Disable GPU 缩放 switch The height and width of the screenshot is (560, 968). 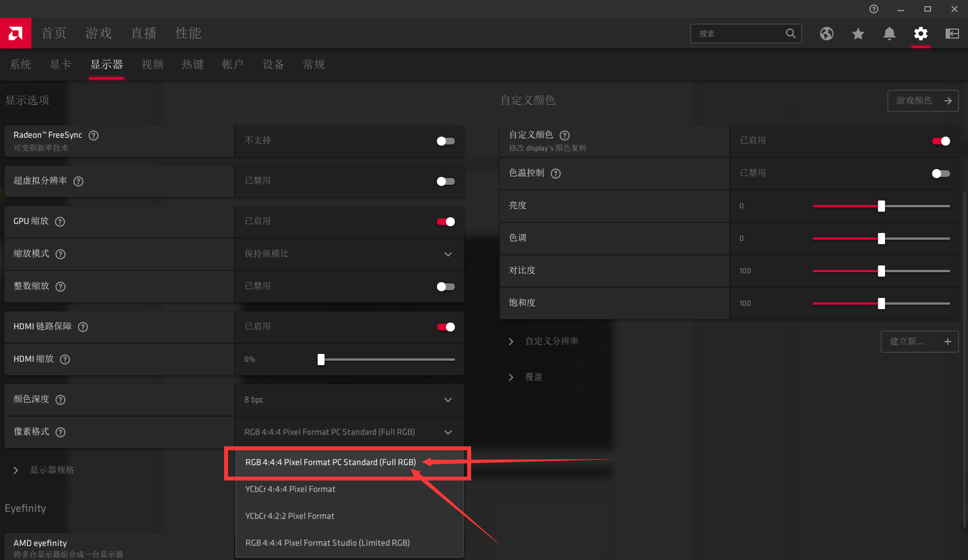[x=446, y=222]
